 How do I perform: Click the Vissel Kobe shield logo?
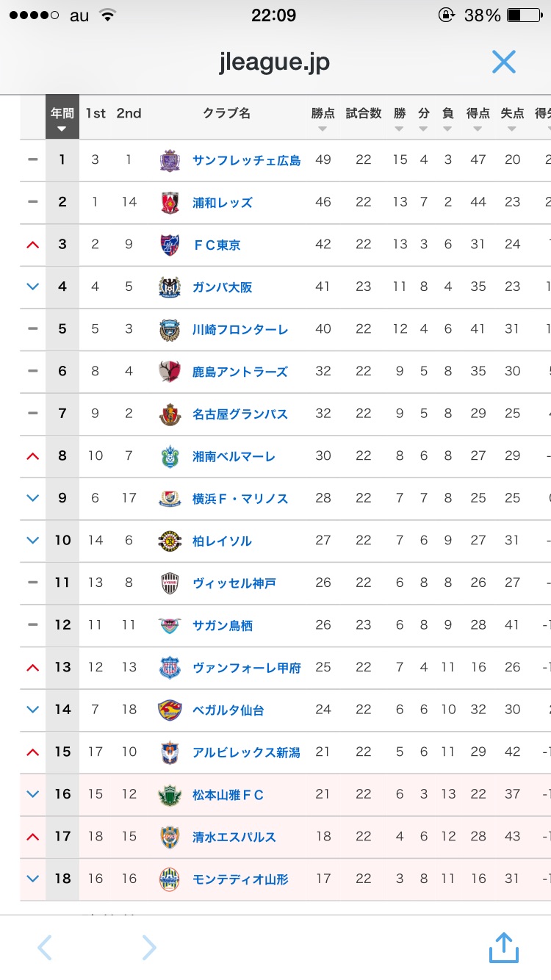coord(170,583)
